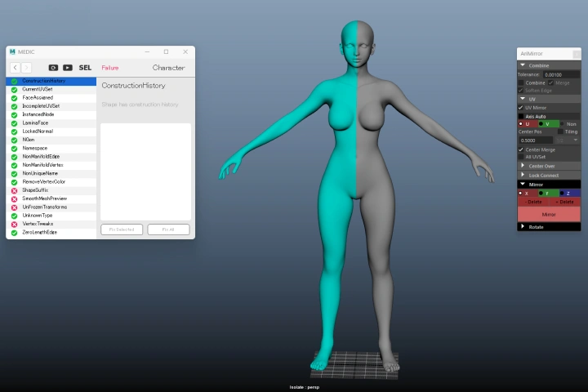Click green check icon beside RemoveVertexColor
This screenshot has width=588, height=392.
[x=14, y=182]
